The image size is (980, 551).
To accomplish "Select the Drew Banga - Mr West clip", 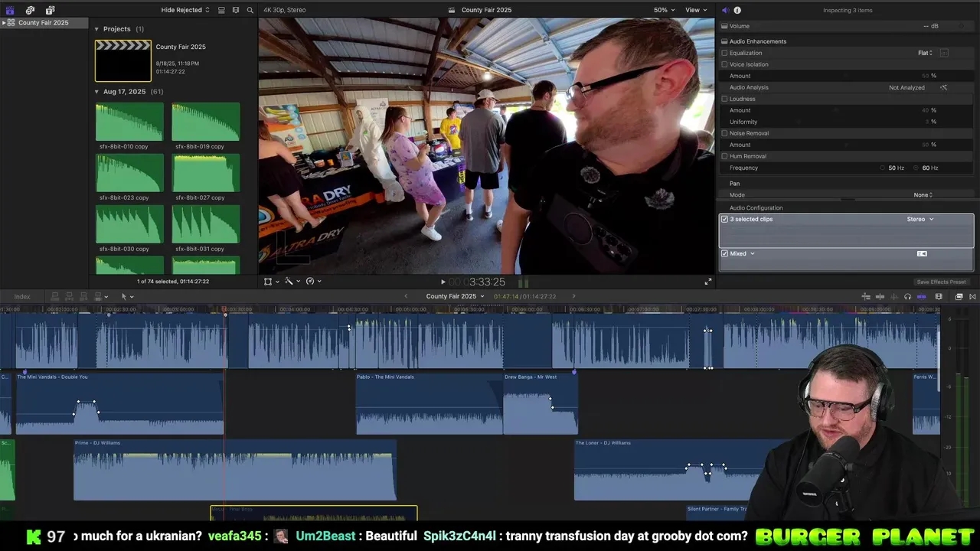I will point(541,403).
